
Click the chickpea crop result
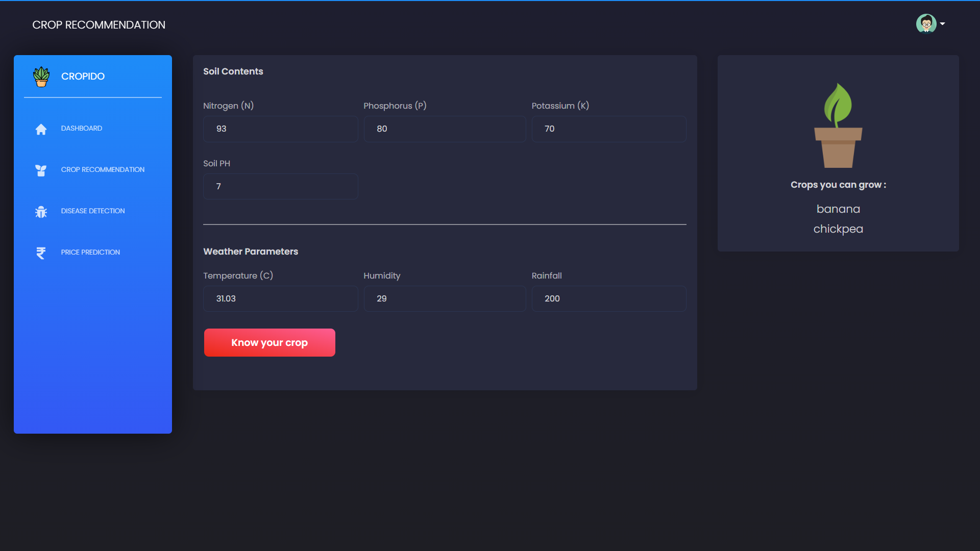(x=838, y=229)
